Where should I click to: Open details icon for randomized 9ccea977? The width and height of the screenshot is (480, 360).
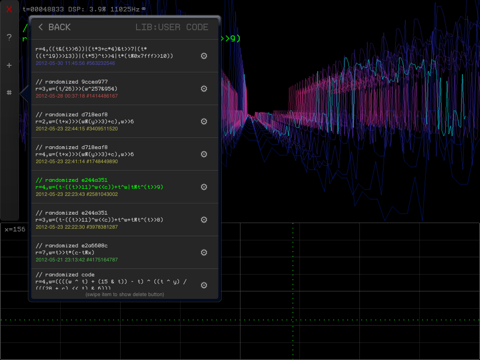pyautogui.click(x=204, y=88)
